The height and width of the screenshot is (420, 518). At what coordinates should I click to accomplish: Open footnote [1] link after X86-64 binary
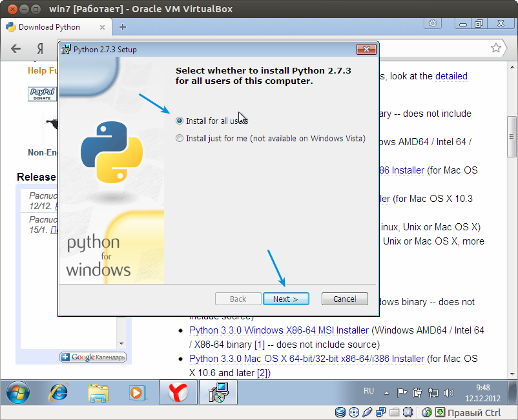coord(260,345)
